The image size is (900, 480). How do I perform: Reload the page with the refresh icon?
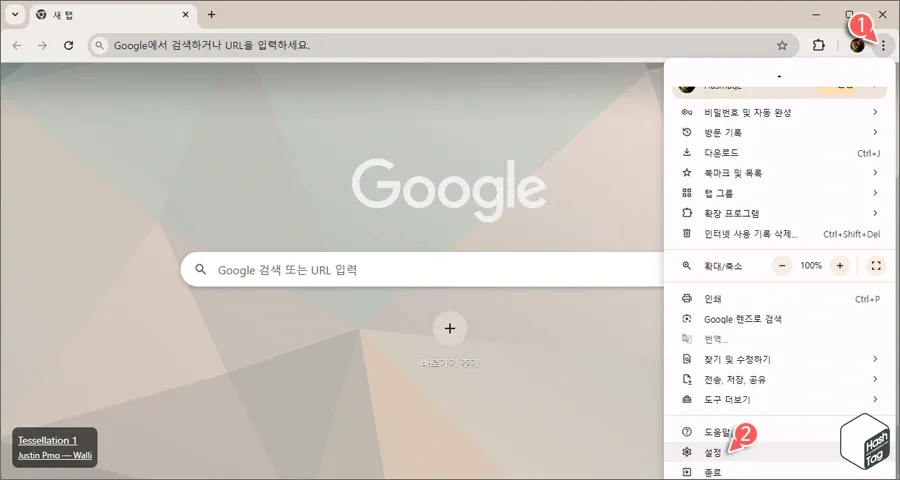pos(68,45)
